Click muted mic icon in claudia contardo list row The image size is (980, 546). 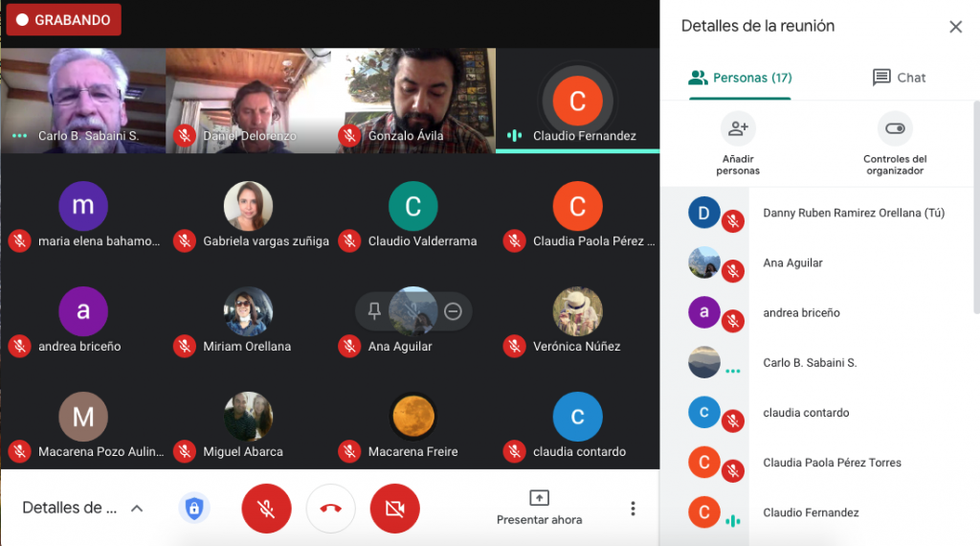click(x=733, y=421)
